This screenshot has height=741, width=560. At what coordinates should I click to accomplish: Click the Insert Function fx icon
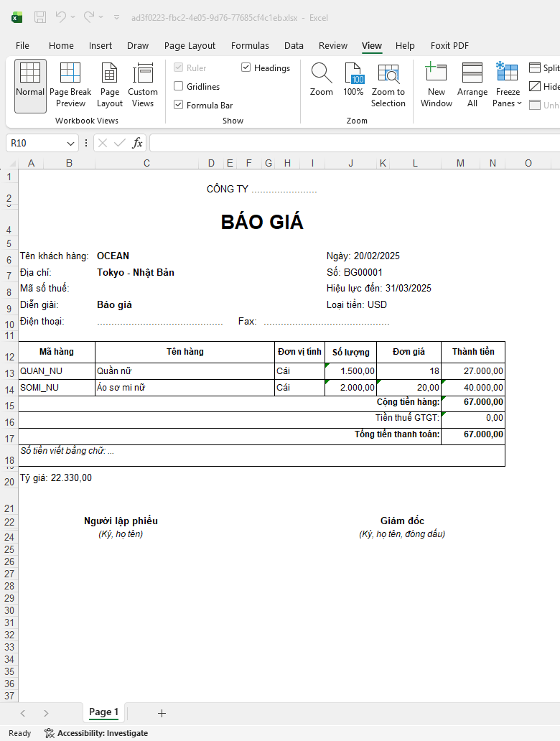click(137, 143)
